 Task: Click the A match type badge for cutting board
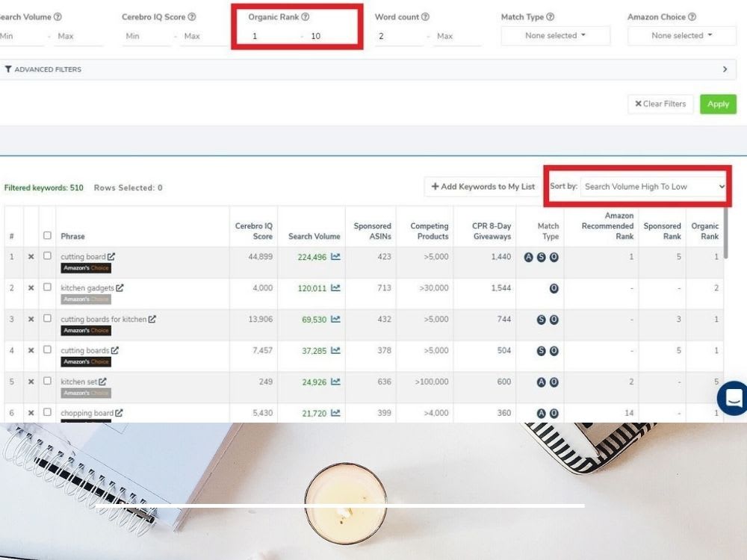(x=528, y=257)
